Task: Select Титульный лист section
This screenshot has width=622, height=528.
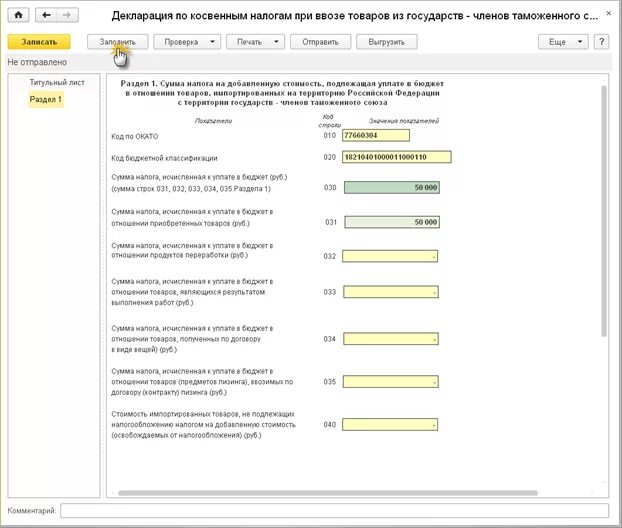Action: pos(57,83)
